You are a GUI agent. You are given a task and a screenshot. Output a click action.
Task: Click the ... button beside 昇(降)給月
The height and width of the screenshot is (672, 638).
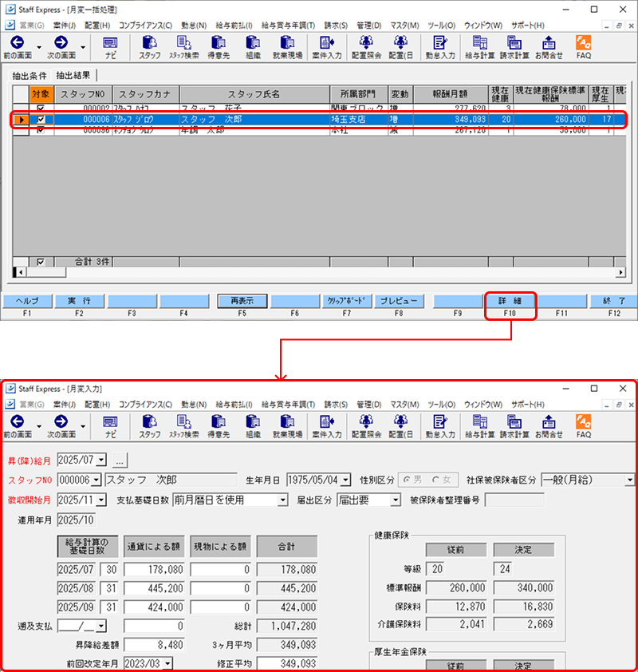point(120,461)
